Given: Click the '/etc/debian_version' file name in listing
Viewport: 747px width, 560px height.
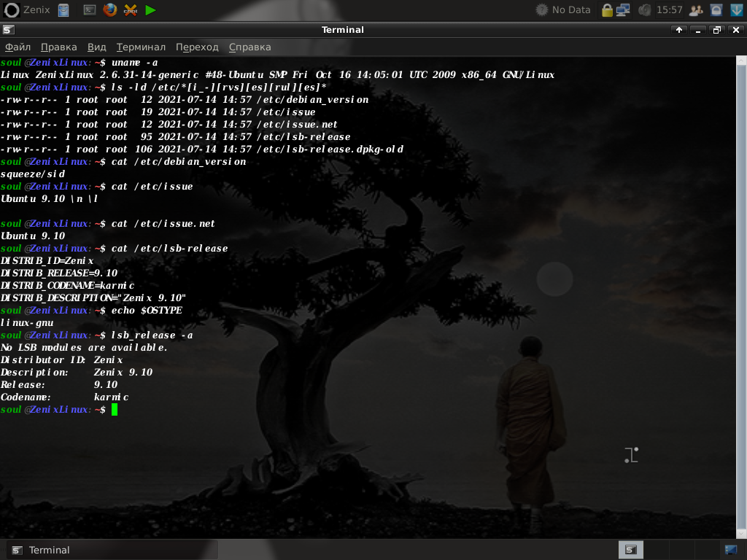Looking at the screenshot, I should [313, 100].
